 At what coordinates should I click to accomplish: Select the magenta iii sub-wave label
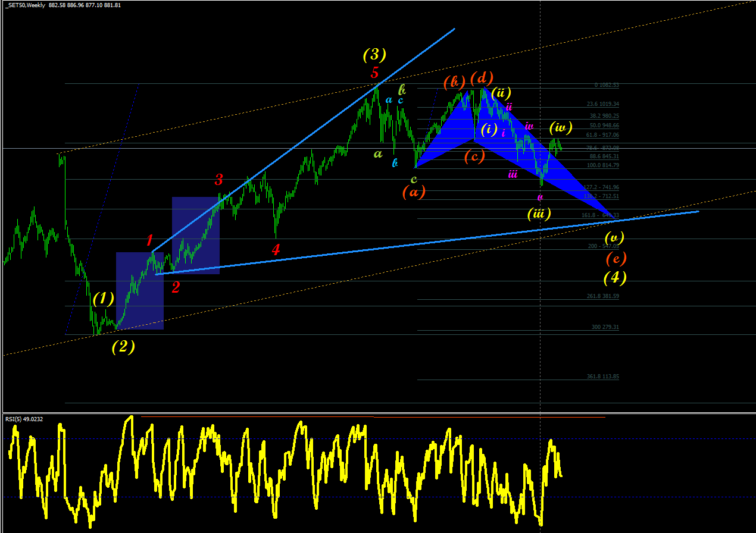(x=513, y=174)
